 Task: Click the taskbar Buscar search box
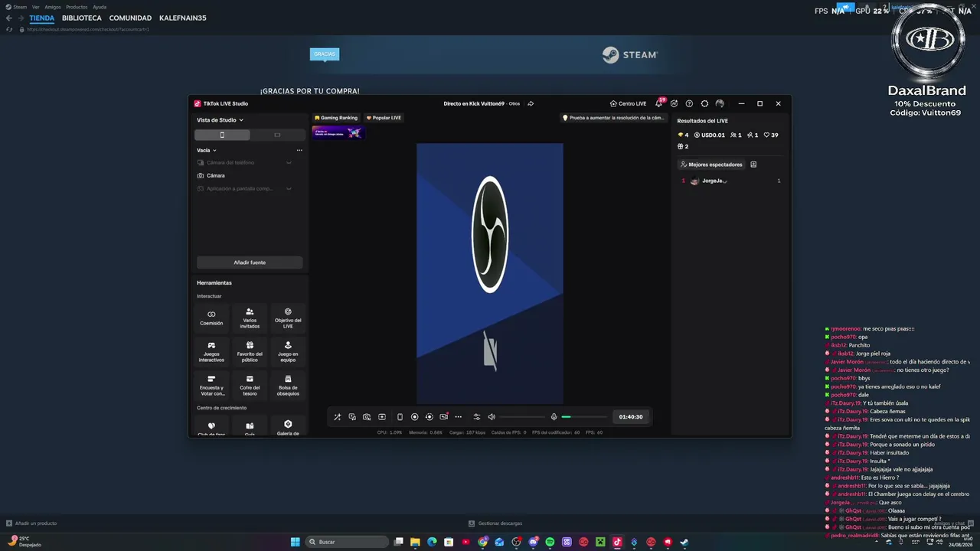(347, 542)
